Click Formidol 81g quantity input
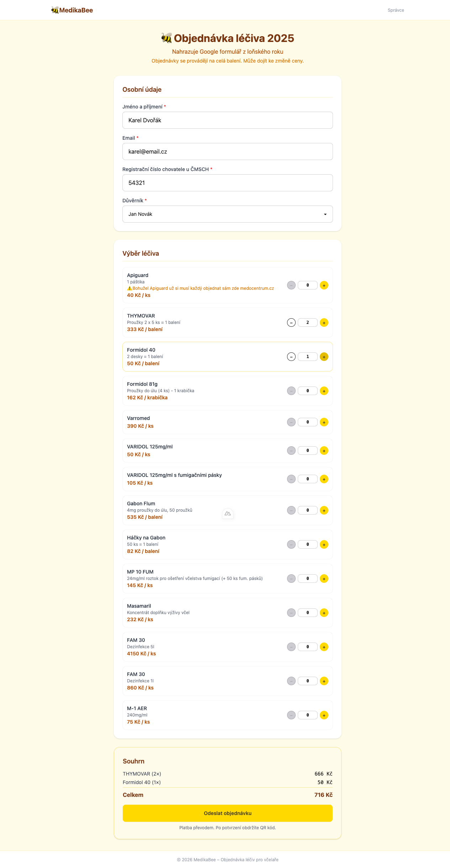Image resolution: width=450 pixels, height=868 pixels. pos(308,391)
